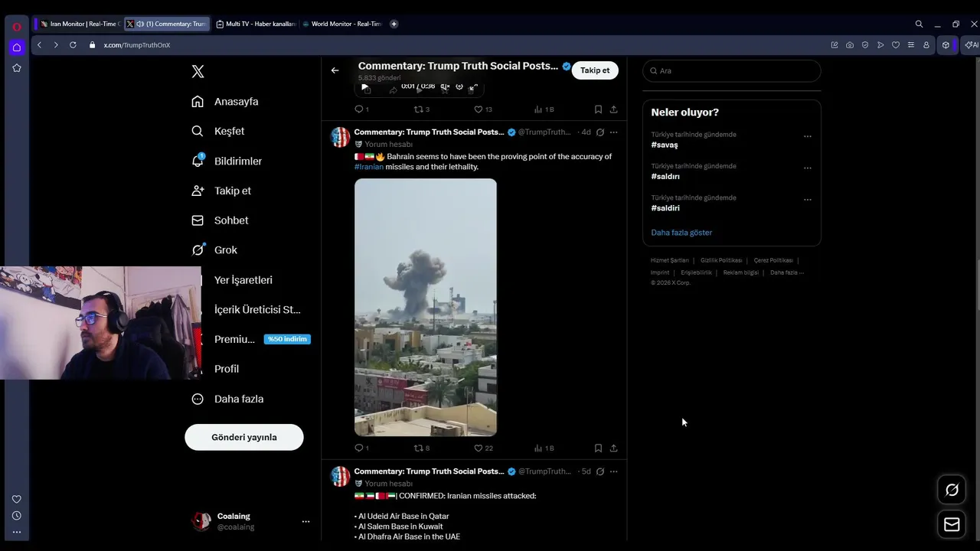The image size is (980, 551).
Task: Switch to World Monitor browser tab
Action: pyautogui.click(x=342, y=24)
